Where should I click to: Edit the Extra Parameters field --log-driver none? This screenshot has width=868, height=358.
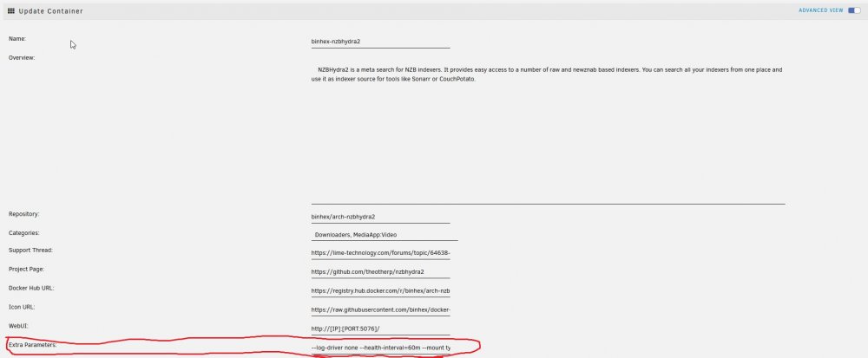[x=380, y=348]
